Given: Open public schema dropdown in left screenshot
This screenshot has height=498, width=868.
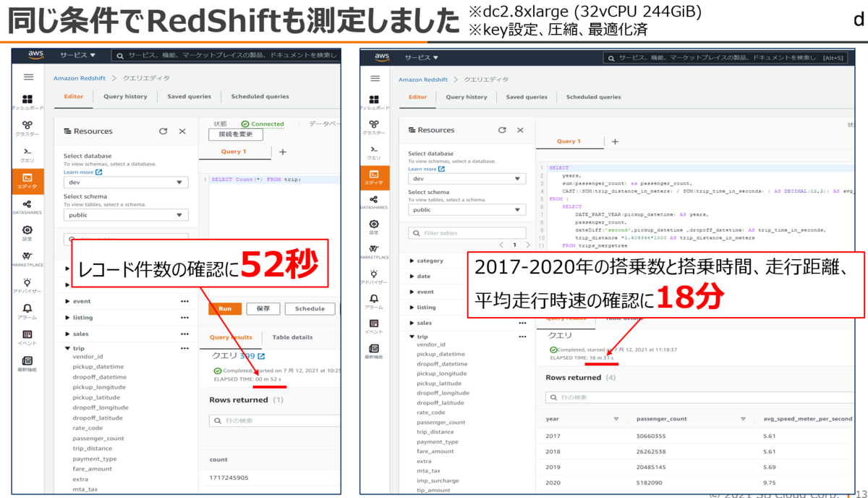Looking at the screenshot, I should (126, 215).
